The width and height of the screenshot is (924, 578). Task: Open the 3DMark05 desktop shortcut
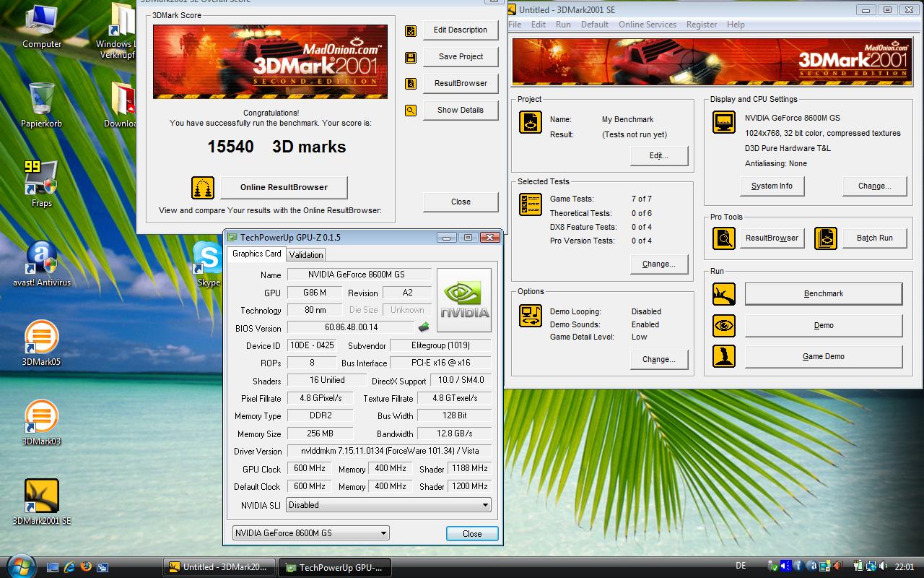tap(41, 343)
